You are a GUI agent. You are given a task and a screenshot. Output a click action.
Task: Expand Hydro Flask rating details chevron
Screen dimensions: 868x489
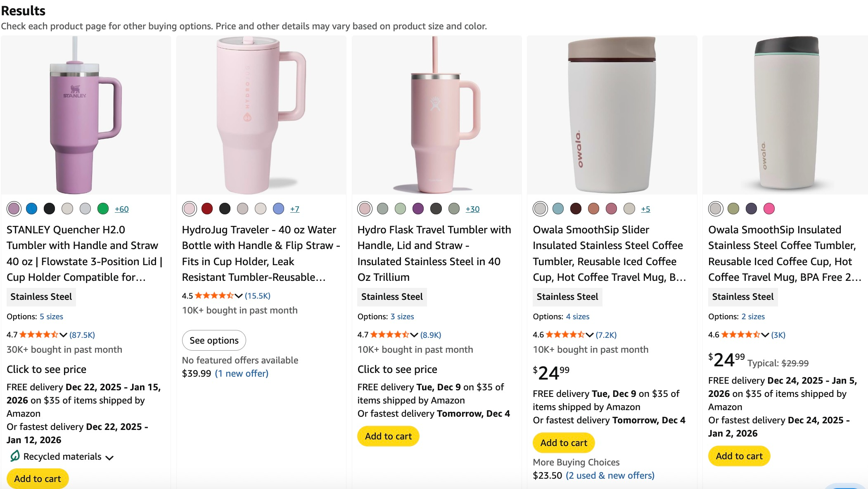coord(413,335)
